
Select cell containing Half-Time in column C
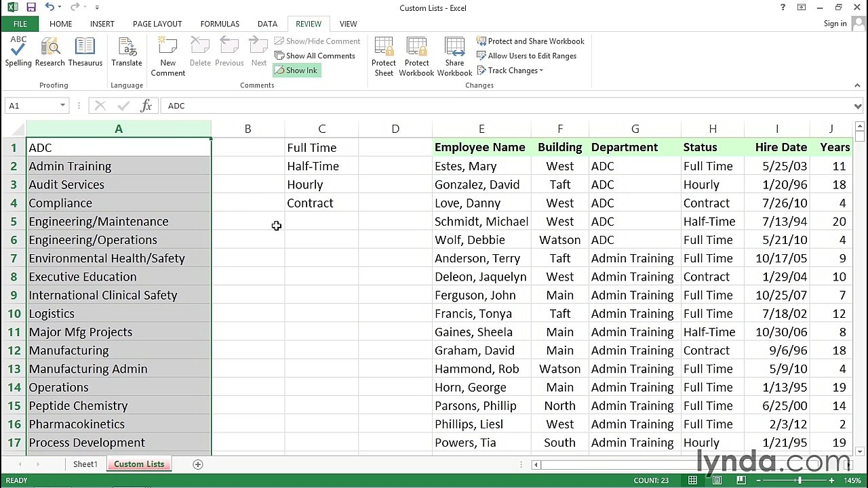[321, 166]
